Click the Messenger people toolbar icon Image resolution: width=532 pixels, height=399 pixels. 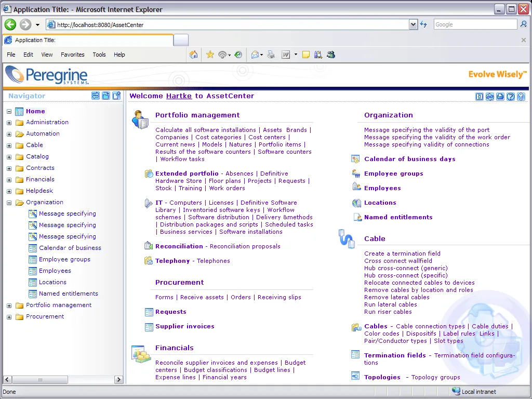pyautogui.click(x=331, y=55)
